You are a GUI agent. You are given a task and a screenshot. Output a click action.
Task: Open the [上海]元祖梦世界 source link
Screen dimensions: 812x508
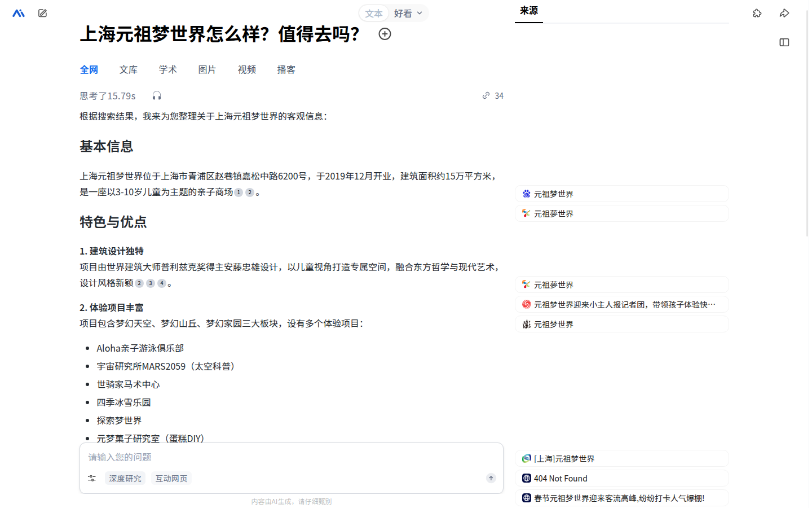click(x=622, y=458)
